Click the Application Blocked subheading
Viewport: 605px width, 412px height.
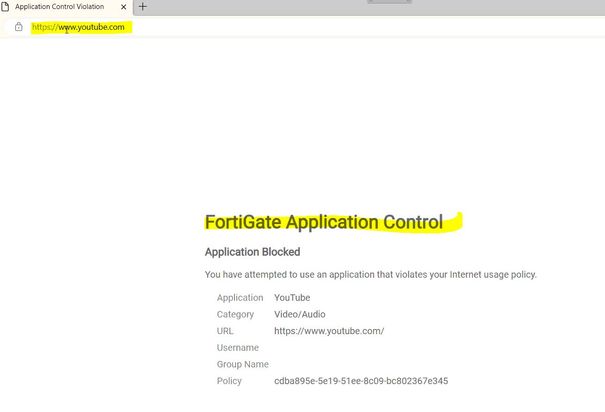pos(252,252)
